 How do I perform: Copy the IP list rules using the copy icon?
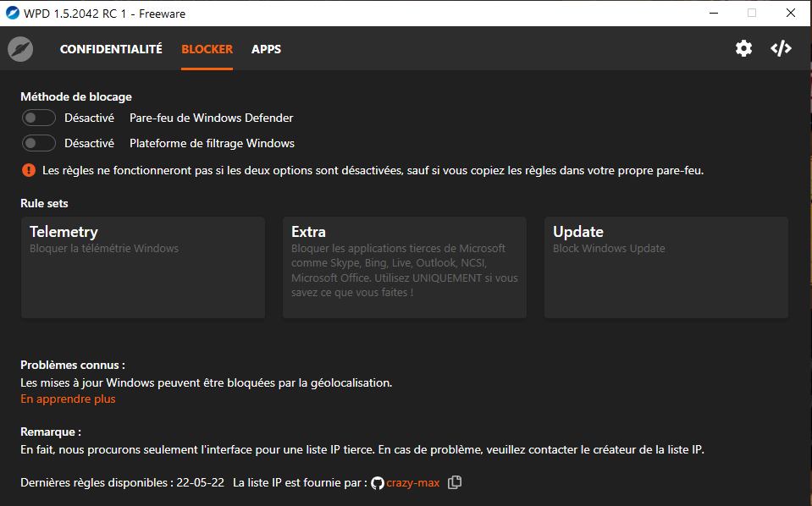455,482
